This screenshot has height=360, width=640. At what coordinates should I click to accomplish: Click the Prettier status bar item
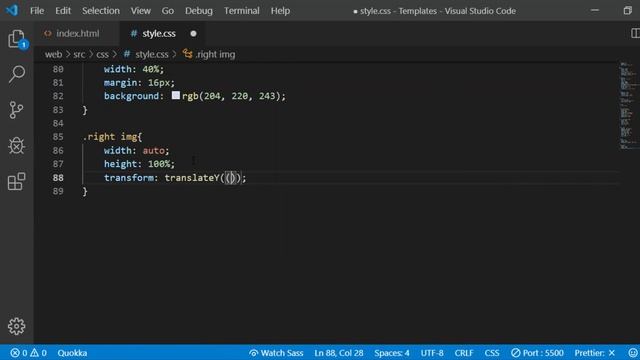pos(595,353)
